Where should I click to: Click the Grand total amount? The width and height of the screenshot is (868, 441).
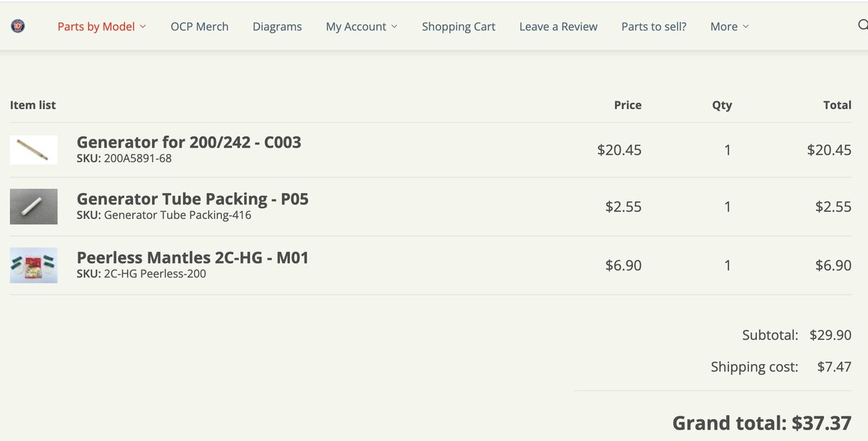[821, 422]
